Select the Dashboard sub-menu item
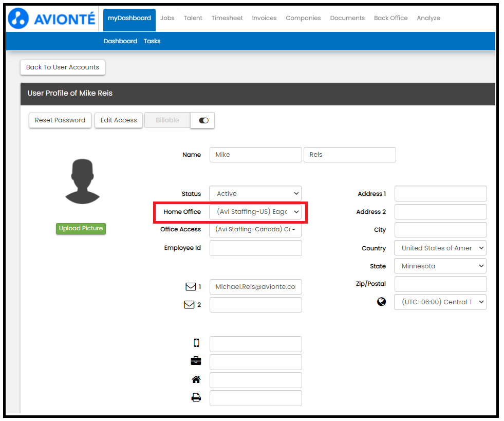 click(120, 41)
